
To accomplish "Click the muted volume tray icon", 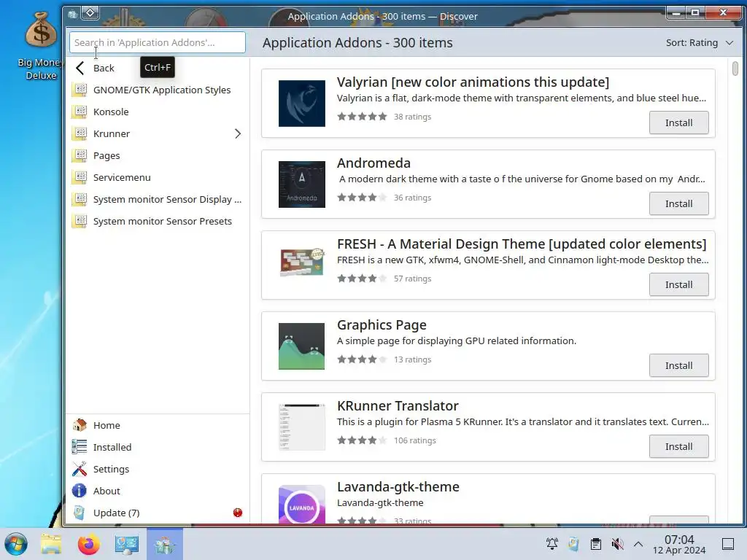I will pos(617,544).
